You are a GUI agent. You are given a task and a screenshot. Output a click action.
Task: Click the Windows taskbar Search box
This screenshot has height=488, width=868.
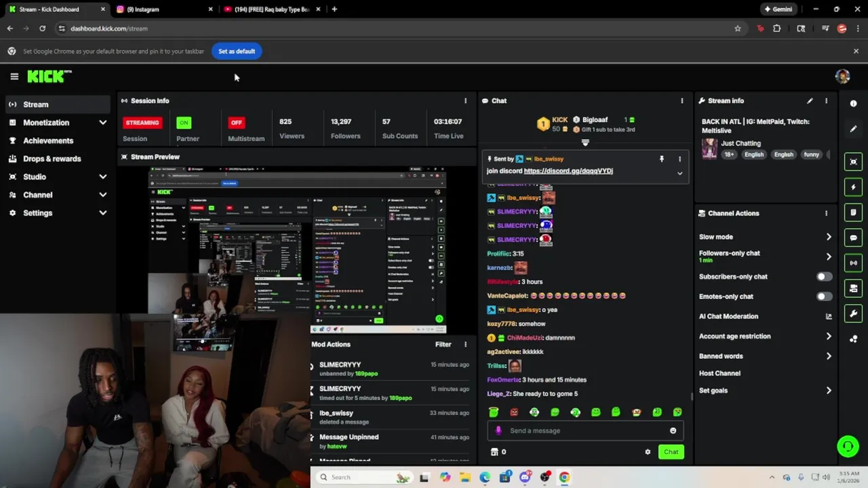click(x=365, y=477)
